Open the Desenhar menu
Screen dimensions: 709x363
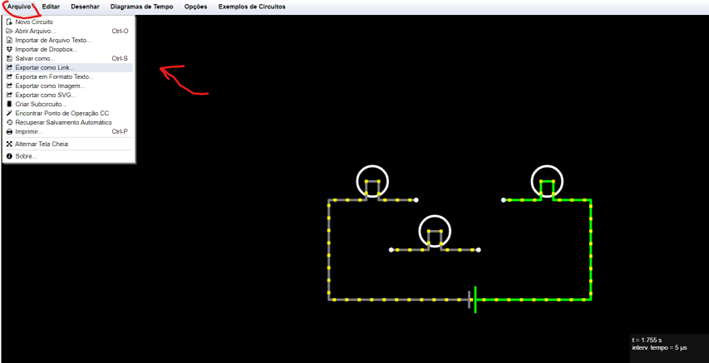[x=85, y=7]
